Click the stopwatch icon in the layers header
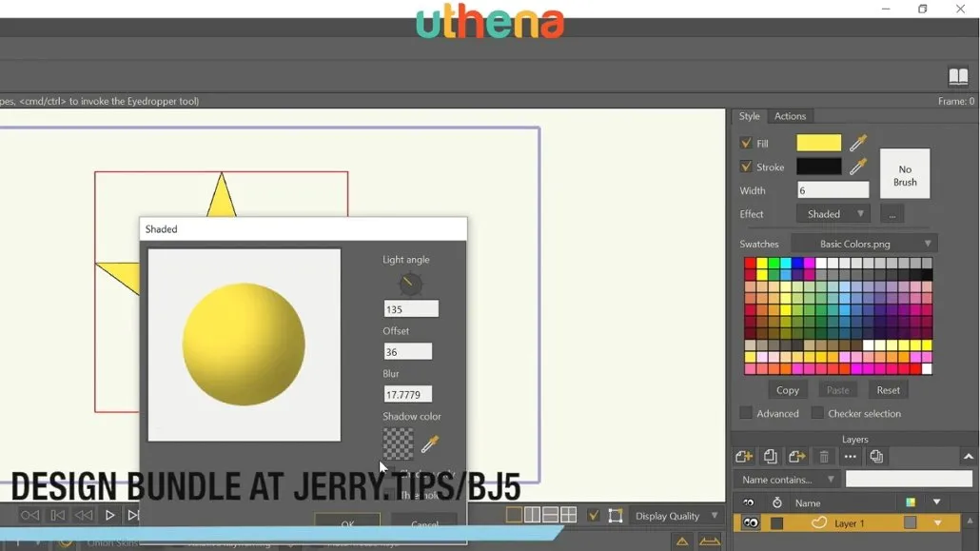Screen dimensions: 980x551 [777, 502]
